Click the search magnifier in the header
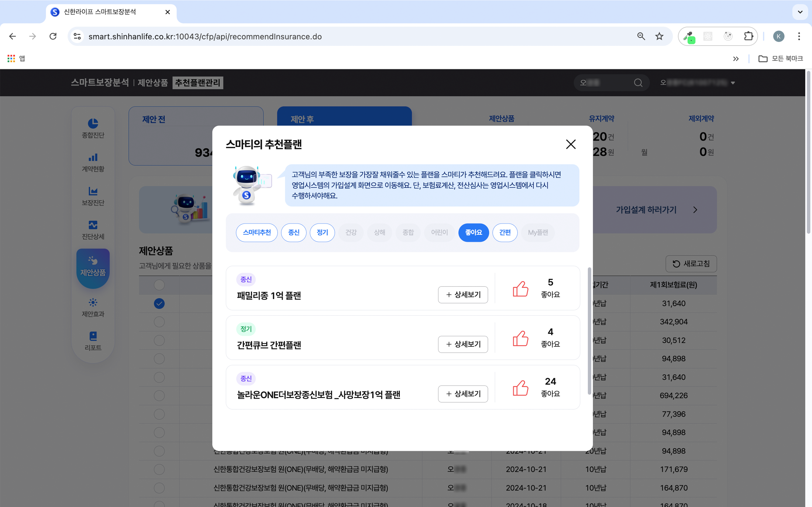 pyautogui.click(x=638, y=82)
